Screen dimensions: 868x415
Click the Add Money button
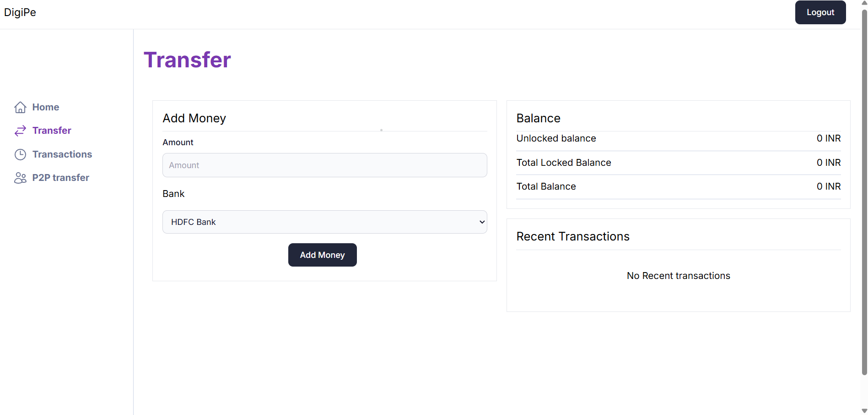[x=322, y=255]
